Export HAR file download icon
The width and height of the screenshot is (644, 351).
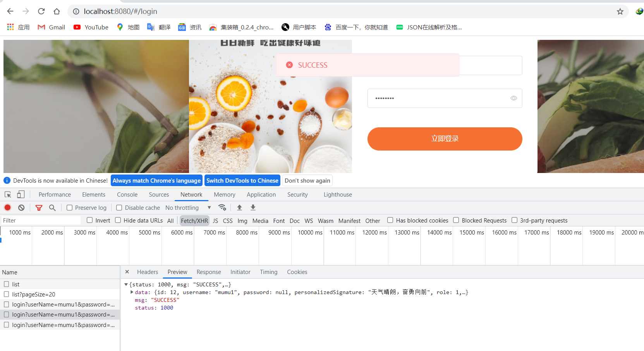253,207
